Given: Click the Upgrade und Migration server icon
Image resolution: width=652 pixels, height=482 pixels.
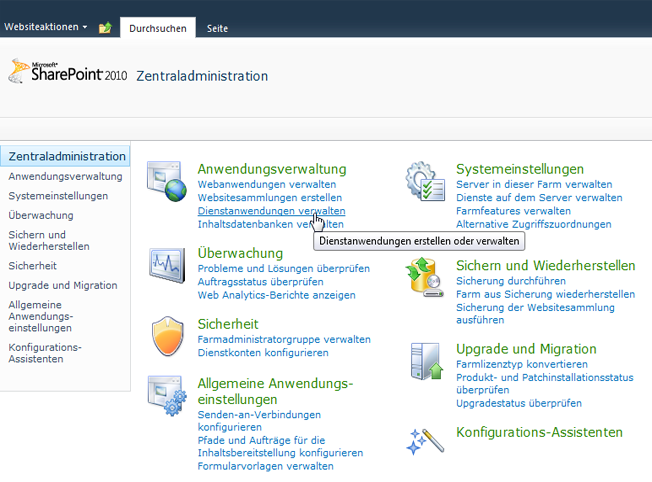Looking at the screenshot, I should [426, 361].
